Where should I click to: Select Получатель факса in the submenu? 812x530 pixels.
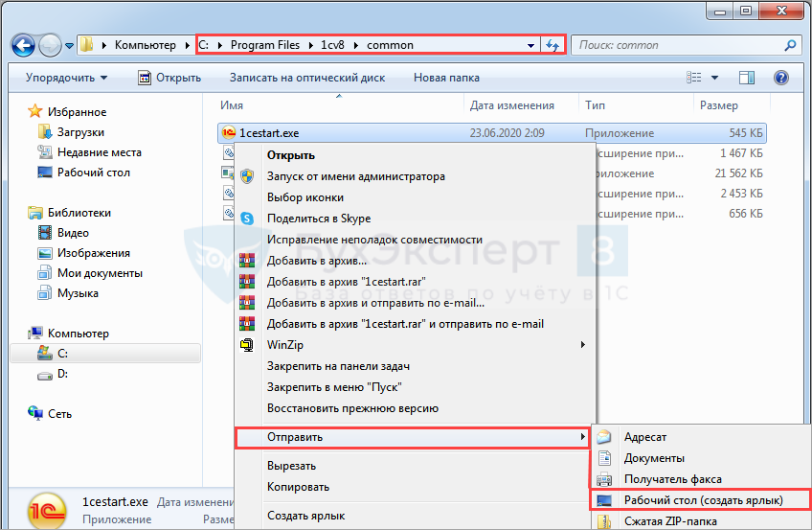click(701, 479)
